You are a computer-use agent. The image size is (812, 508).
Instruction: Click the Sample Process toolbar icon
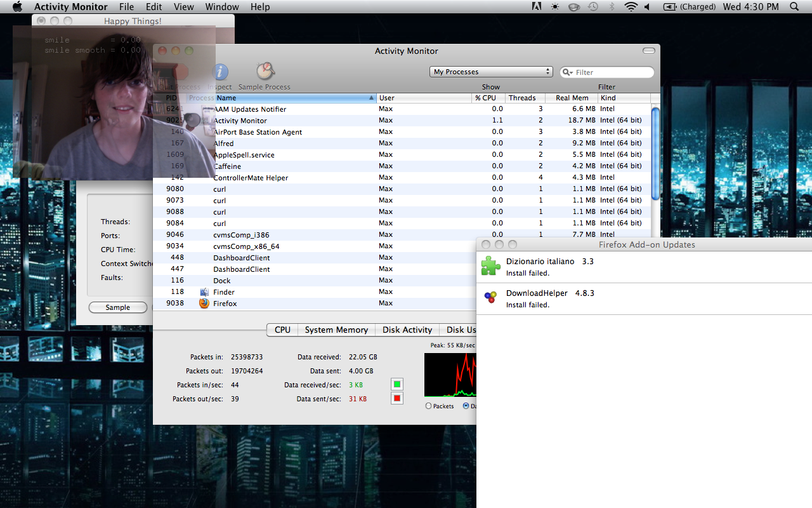coord(265,72)
